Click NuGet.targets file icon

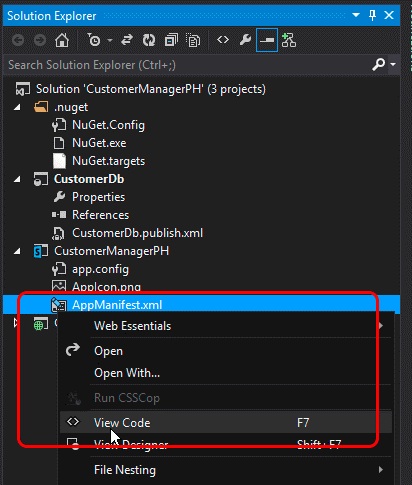coord(59,161)
